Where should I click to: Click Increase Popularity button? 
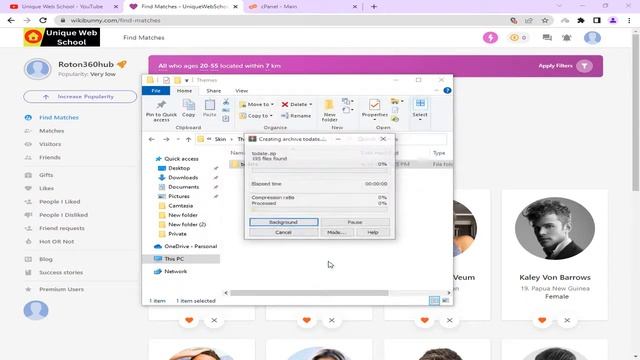pos(80,97)
